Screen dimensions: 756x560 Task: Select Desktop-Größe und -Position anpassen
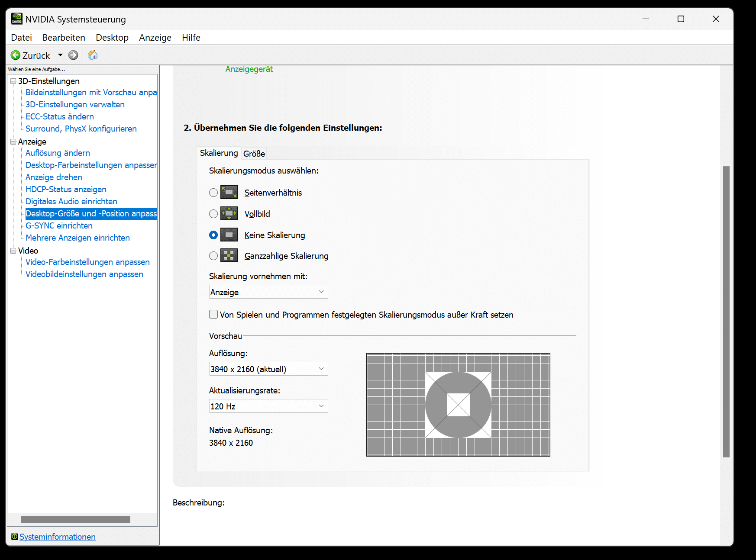pos(91,213)
